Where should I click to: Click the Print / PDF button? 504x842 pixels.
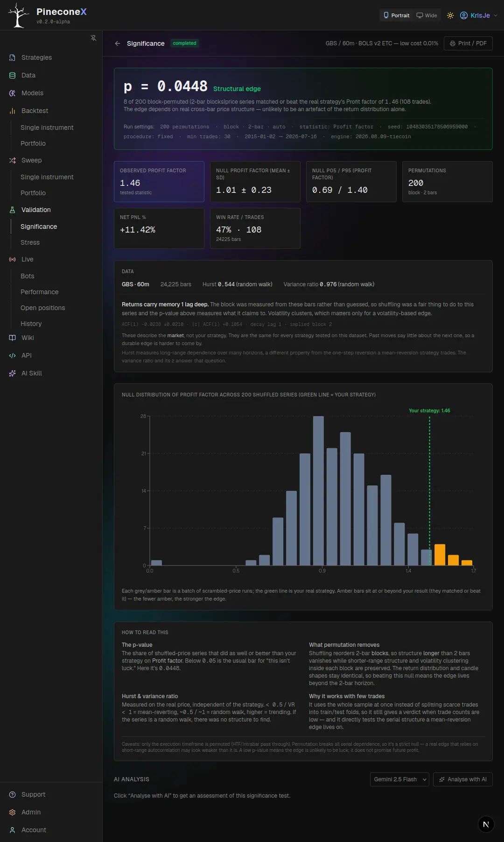[468, 43]
